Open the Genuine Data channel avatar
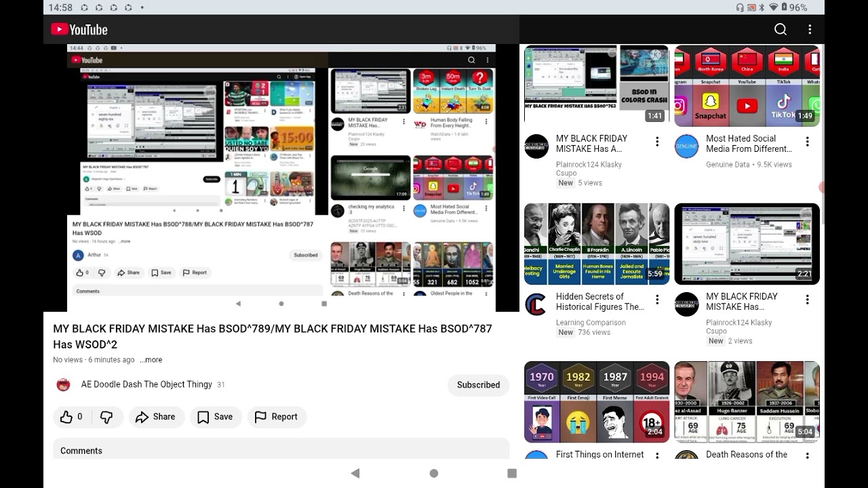 686,146
